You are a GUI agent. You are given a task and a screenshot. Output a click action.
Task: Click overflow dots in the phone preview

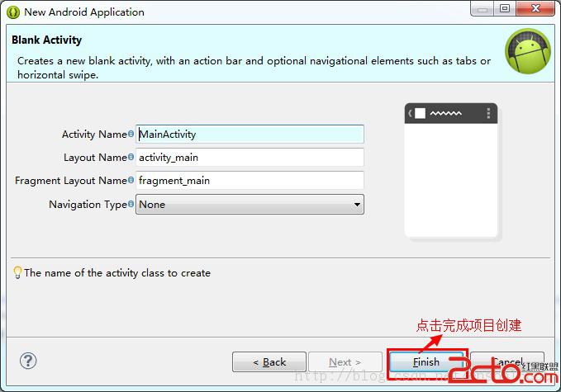click(488, 113)
